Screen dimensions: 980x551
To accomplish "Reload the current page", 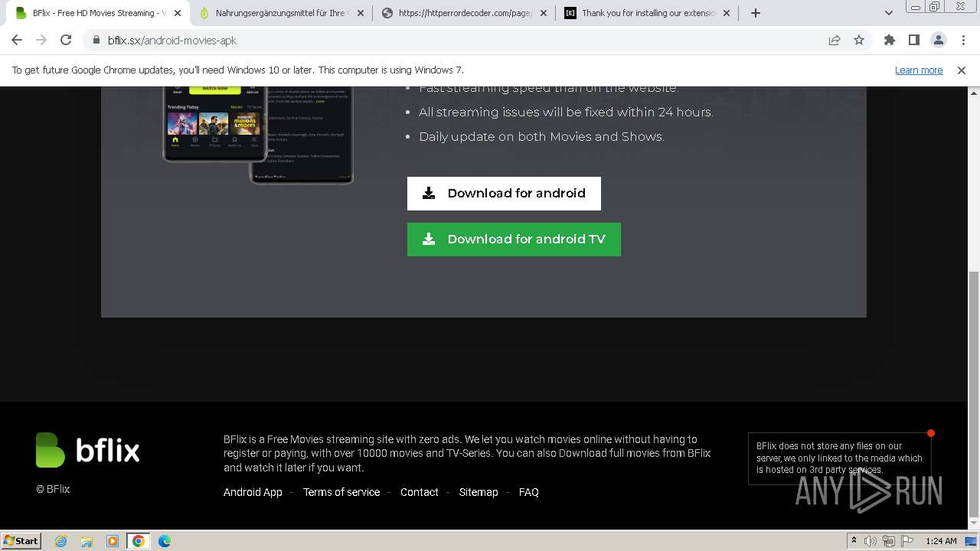I will [x=66, y=41].
